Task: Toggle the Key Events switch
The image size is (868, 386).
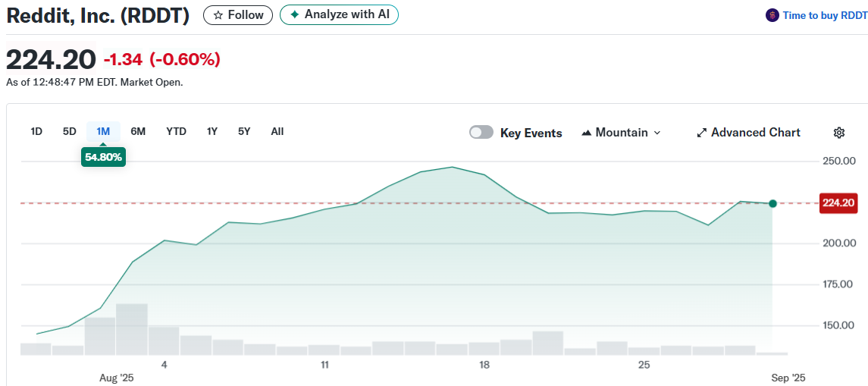Action: tap(481, 133)
